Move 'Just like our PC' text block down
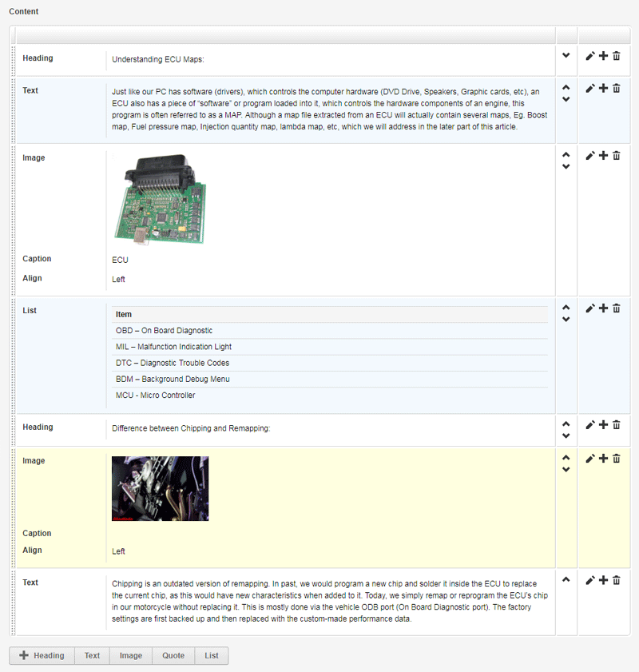Viewport: 639px width, 672px height. point(566,99)
